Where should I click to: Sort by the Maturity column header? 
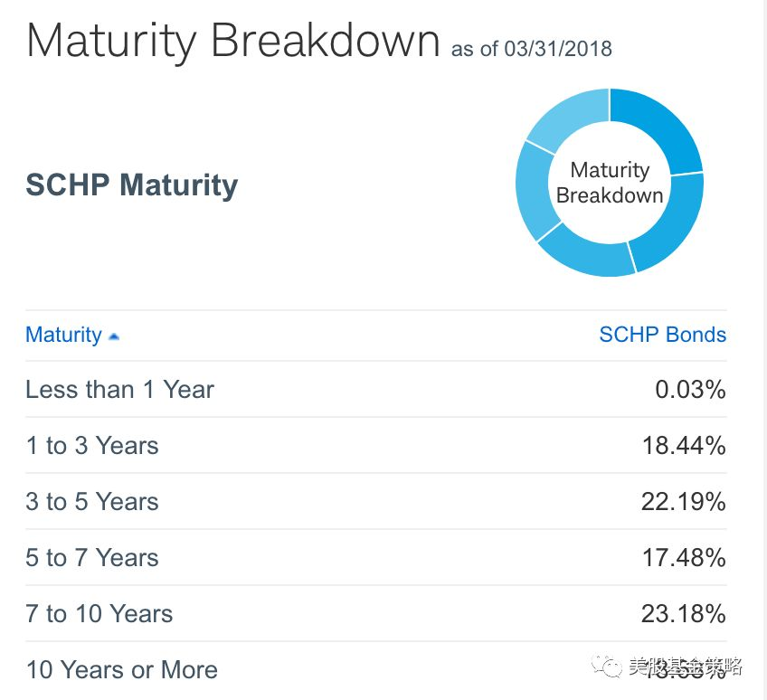point(63,335)
